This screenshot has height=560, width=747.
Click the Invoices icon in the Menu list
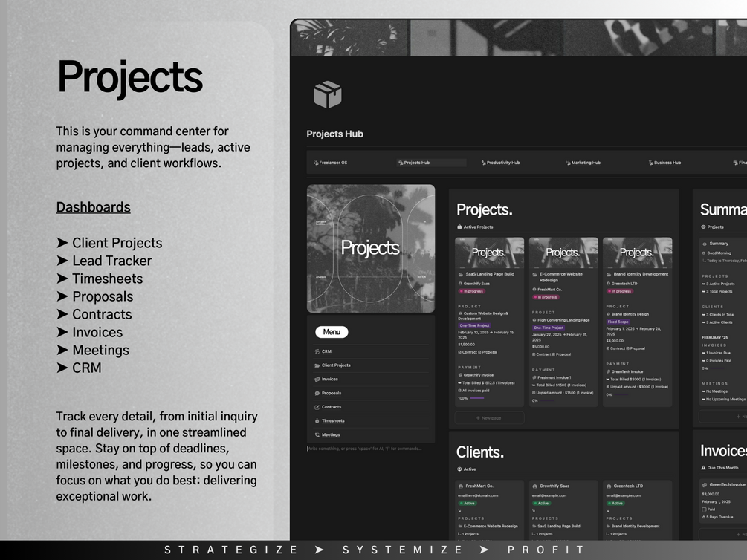tap(317, 379)
